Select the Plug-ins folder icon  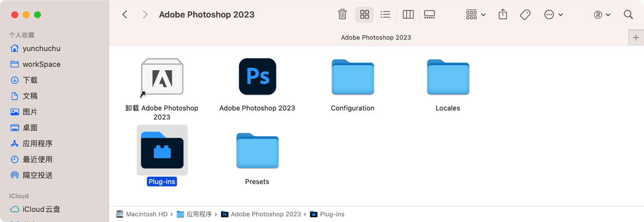162,150
